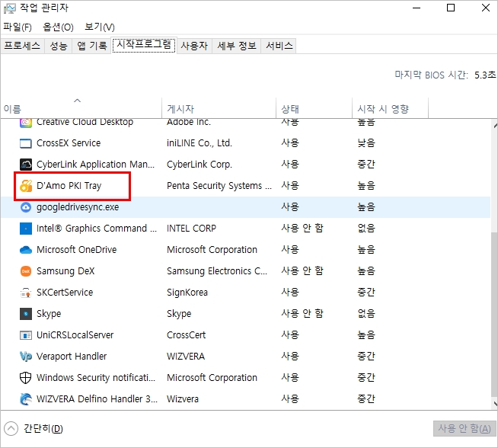This screenshot has height=448, width=498.
Task: Click the WIZVERA Delfino Handler icon
Action: point(26,399)
